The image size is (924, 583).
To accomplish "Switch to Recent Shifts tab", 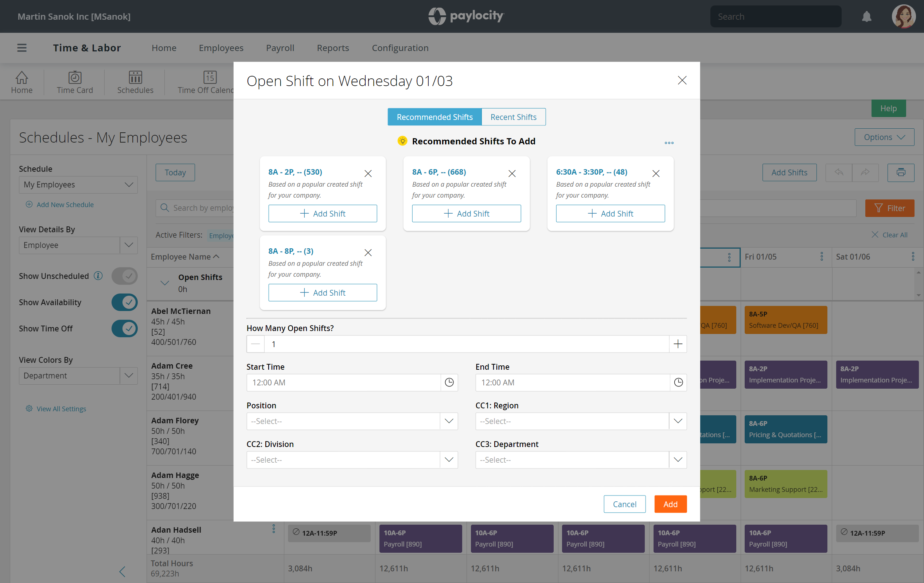I will click(x=514, y=117).
